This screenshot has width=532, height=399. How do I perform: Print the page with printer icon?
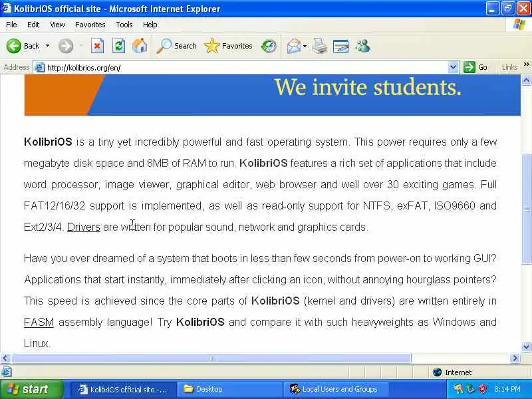tap(320, 46)
